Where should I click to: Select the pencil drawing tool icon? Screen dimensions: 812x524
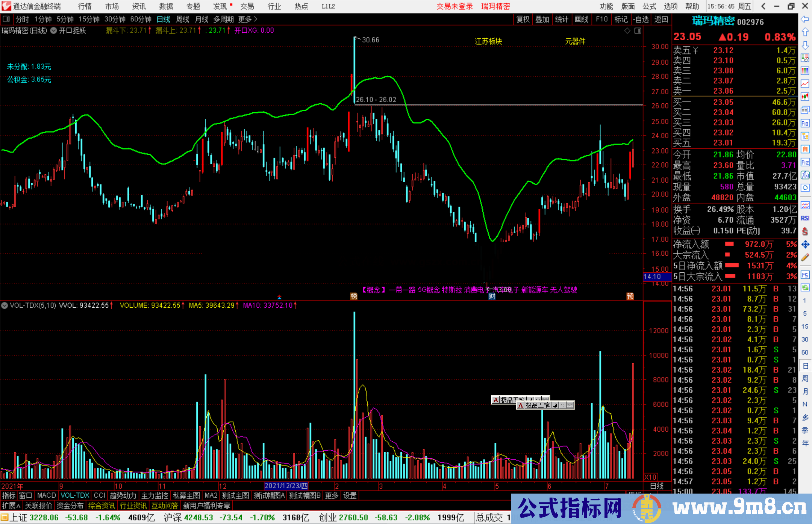tap(805, 257)
